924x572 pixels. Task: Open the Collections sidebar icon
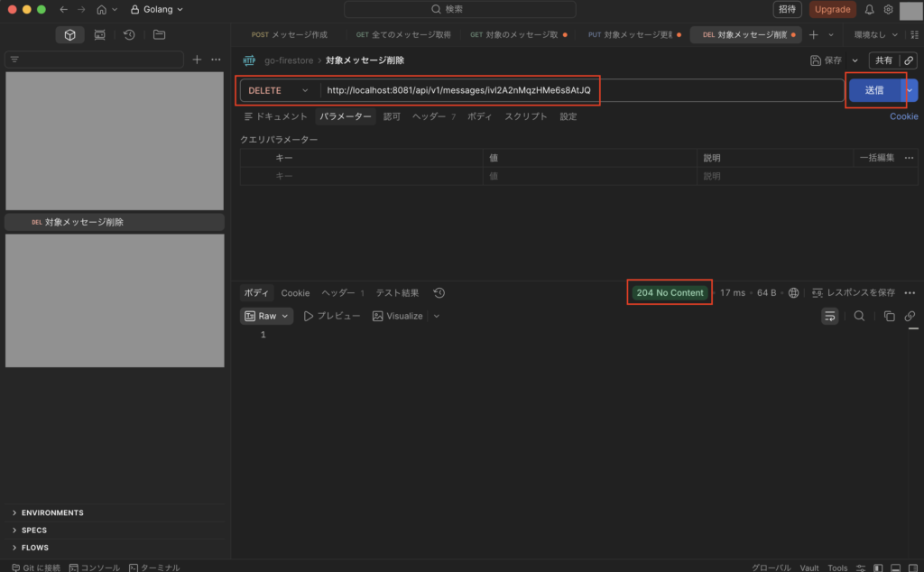coord(69,34)
